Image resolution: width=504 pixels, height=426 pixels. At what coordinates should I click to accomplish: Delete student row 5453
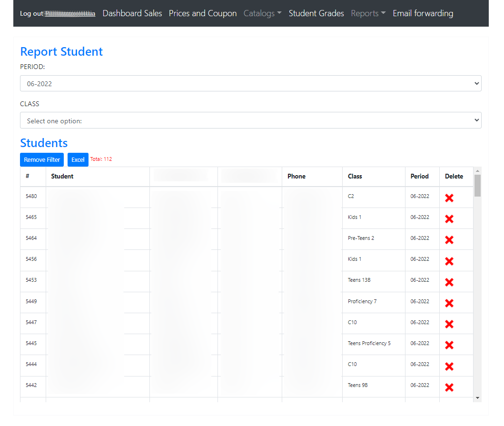pyautogui.click(x=449, y=282)
